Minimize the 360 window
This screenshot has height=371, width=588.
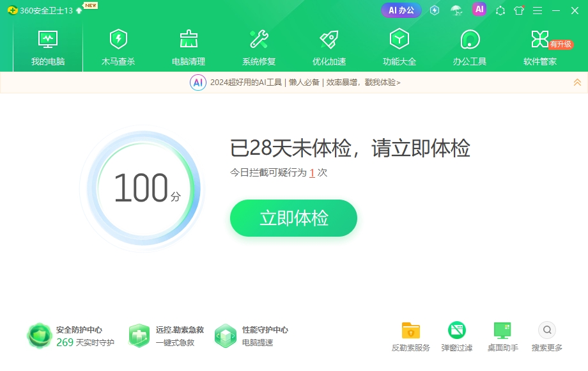(556, 10)
